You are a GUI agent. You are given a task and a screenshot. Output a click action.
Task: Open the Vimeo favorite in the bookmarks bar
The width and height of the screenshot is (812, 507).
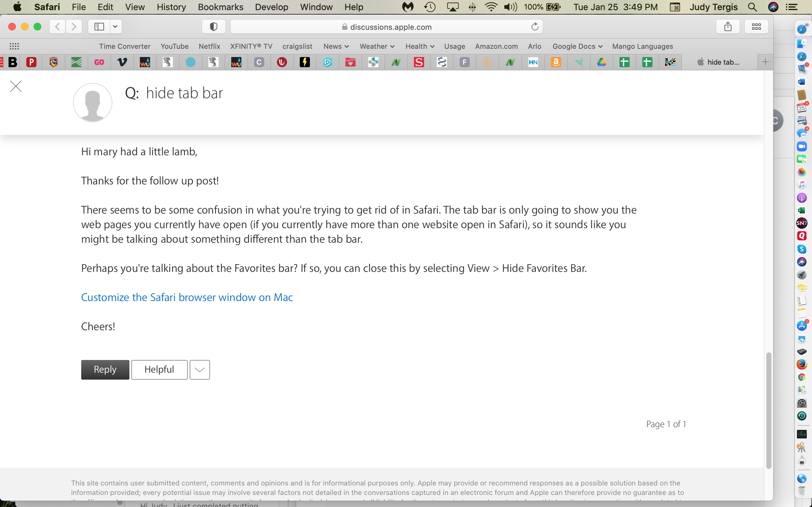tap(122, 62)
